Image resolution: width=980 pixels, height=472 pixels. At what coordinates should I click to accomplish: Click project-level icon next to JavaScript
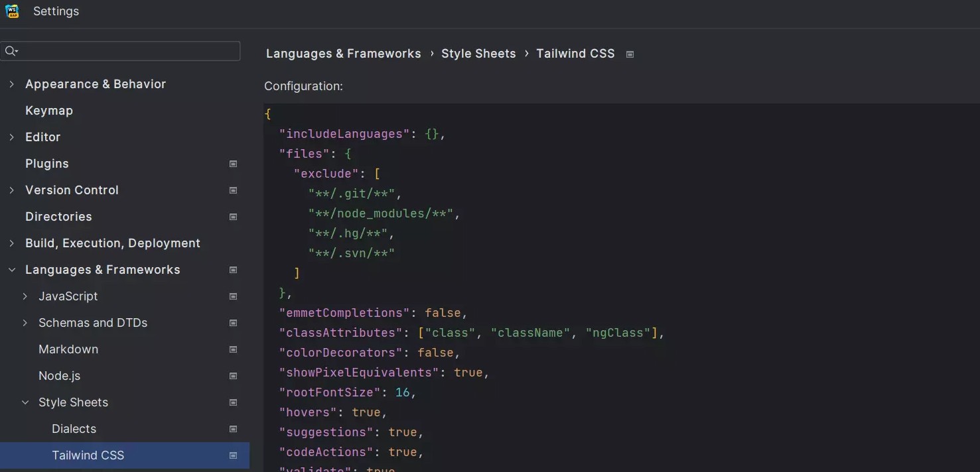click(x=233, y=296)
